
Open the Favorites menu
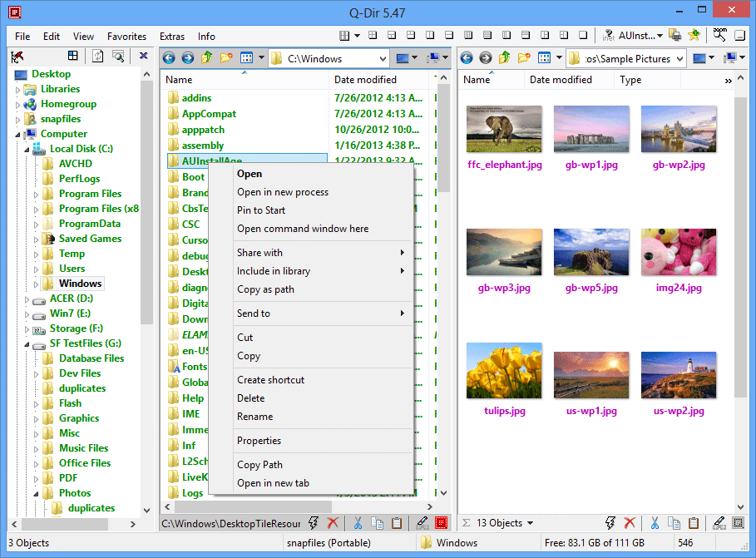(x=126, y=37)
